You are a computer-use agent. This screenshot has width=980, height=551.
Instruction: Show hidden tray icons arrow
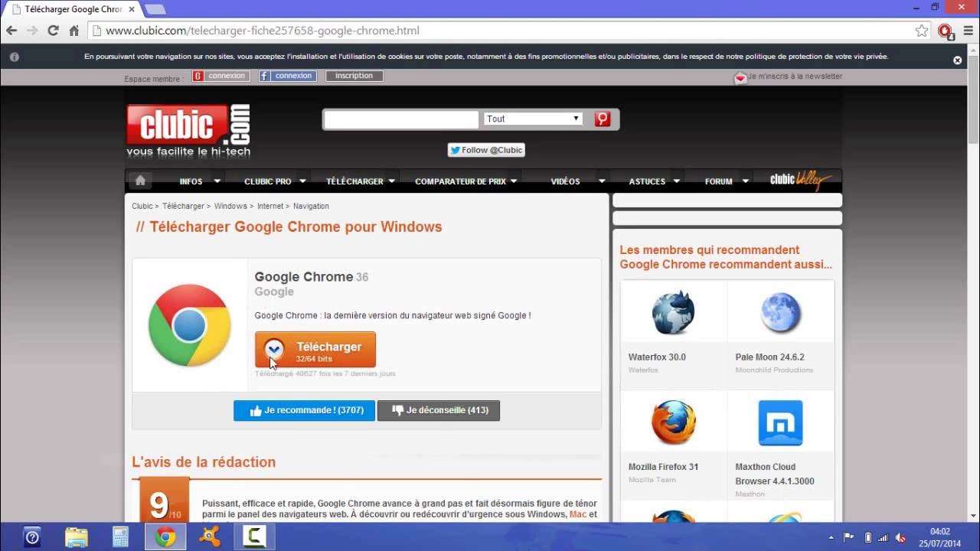tap(831, 537)
